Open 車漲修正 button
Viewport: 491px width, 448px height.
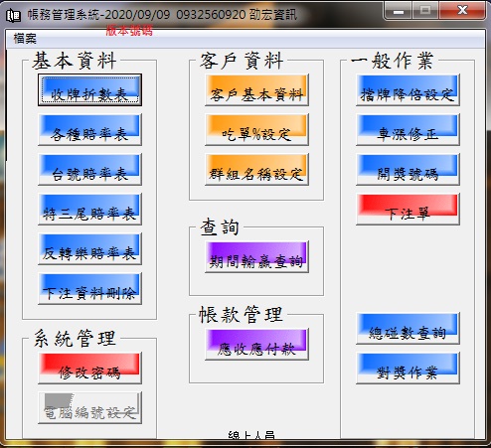click(408, 130)
